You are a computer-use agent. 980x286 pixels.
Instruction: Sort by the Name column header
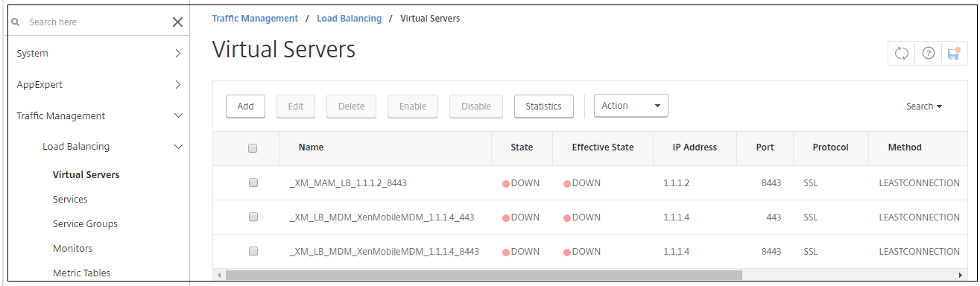click(311, 147)
